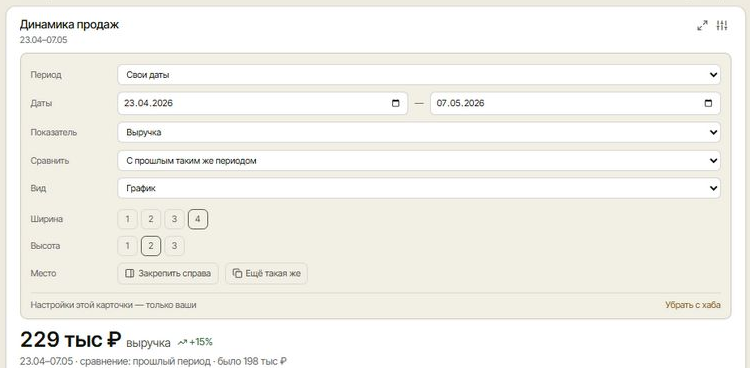
Task: Click the Закрепить справа button
Action: pyautogui.click(x=168, y=273)
